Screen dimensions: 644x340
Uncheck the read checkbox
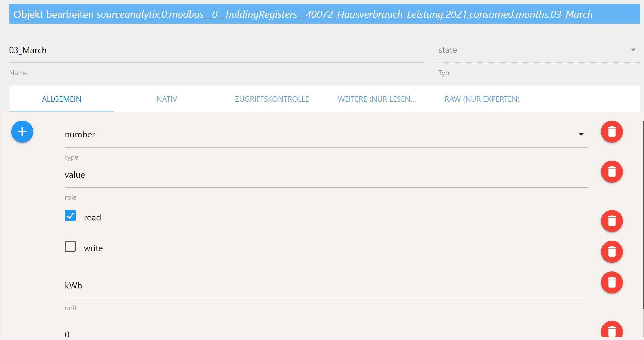70,216
